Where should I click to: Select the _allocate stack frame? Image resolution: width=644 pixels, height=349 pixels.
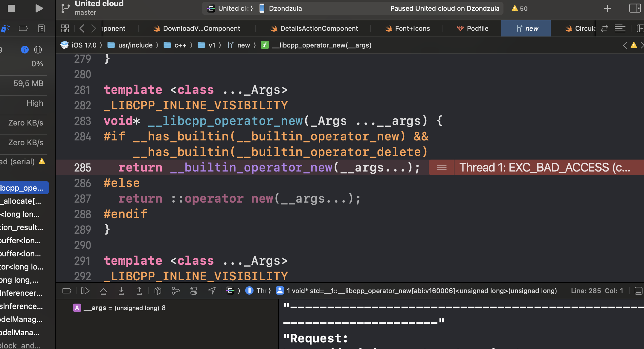coord(21,201)
